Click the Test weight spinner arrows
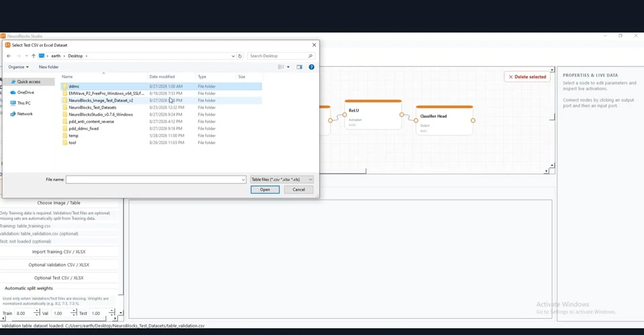This screenshot has height=335, width=644. [111, 313]
